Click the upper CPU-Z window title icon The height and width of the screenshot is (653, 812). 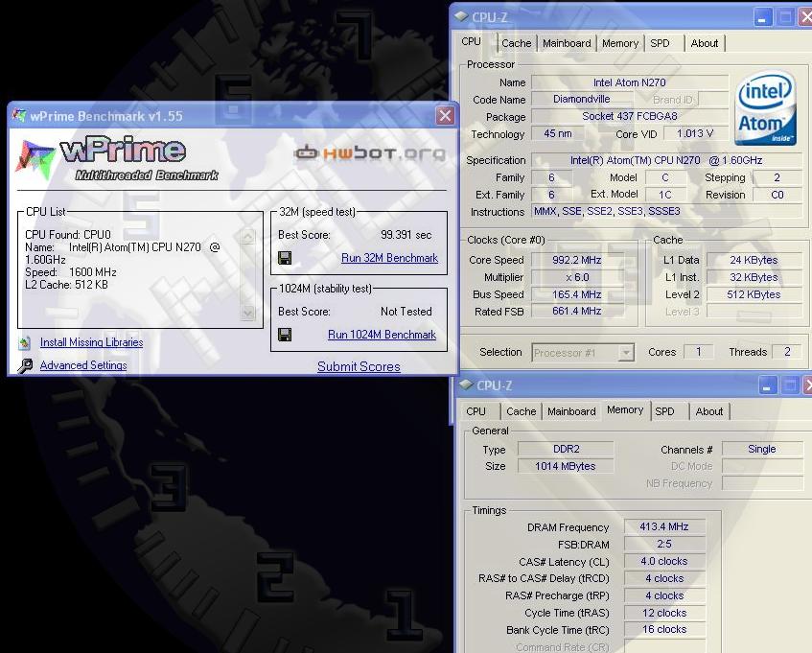[461, 16]
